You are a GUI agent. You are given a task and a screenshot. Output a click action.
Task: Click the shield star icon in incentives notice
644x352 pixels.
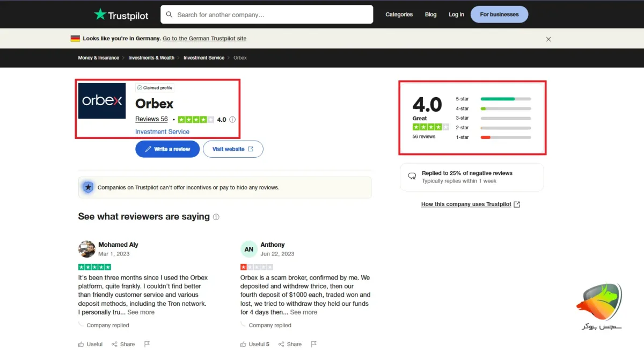click(88, 187)
